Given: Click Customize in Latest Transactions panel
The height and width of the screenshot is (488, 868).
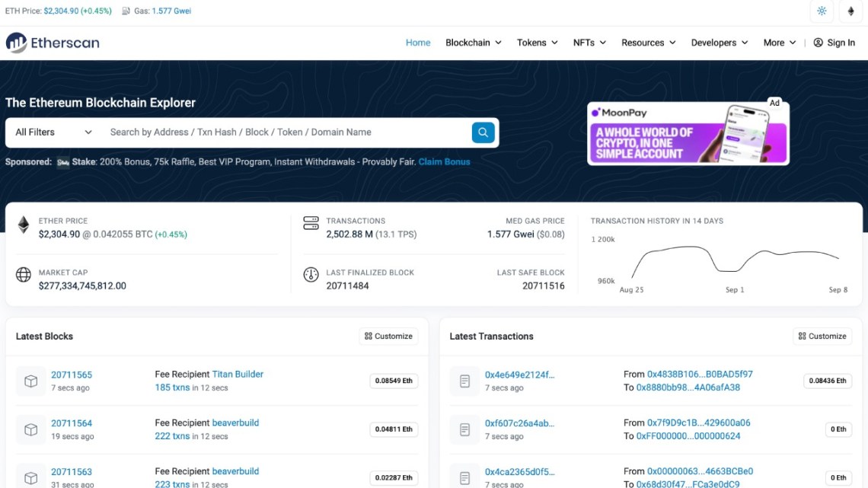Looking at the screenshot, I should [x=822, y=336].
